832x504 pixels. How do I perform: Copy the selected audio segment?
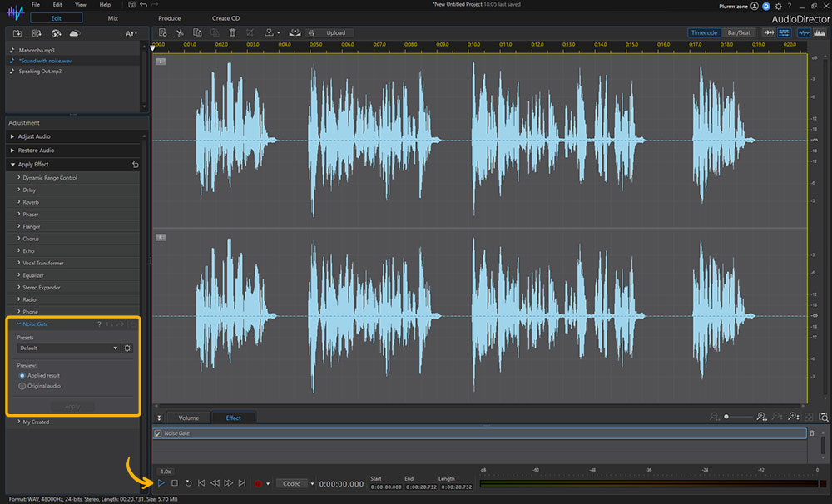(x=197, y=32)
